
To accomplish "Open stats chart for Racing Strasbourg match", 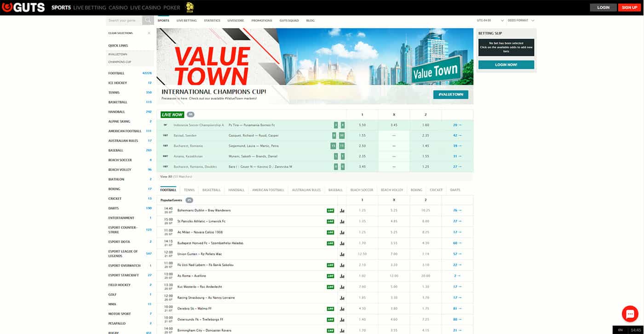I will click(342, 298).
